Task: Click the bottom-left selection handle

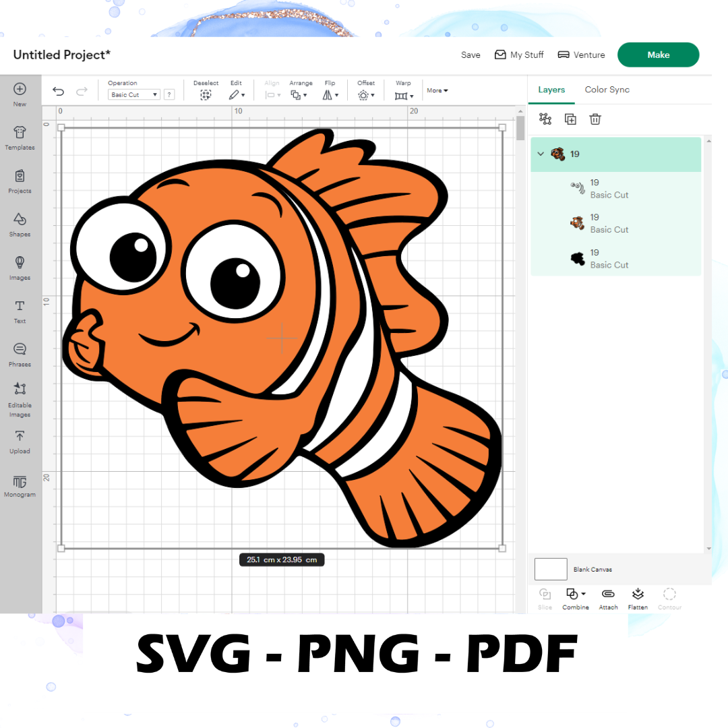Action: pos(61,548)
